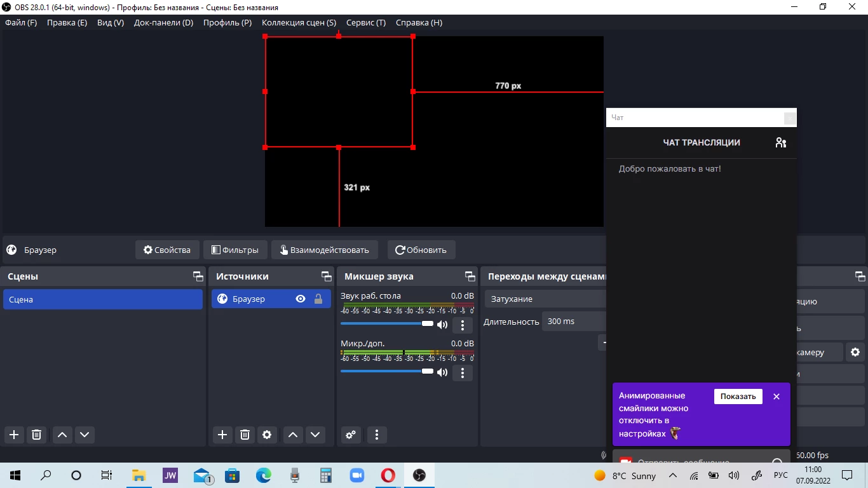The height and width of the screenshot is (488, 868).
Task: Move source up in Источники panel
Action: pos(292,435)
